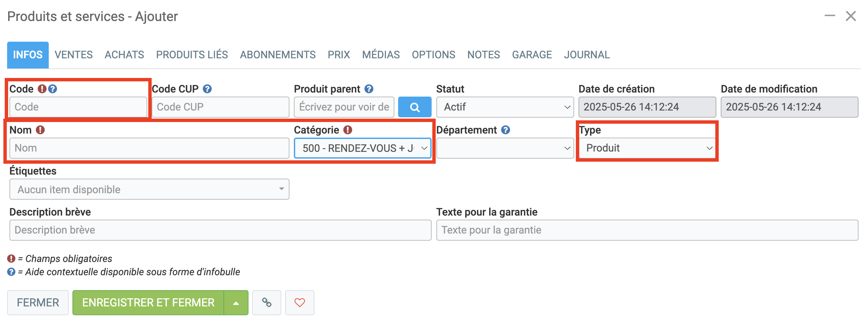Expand the Étiquettes selector
Viewport: 868px width, 322px height.
(149, 189)
